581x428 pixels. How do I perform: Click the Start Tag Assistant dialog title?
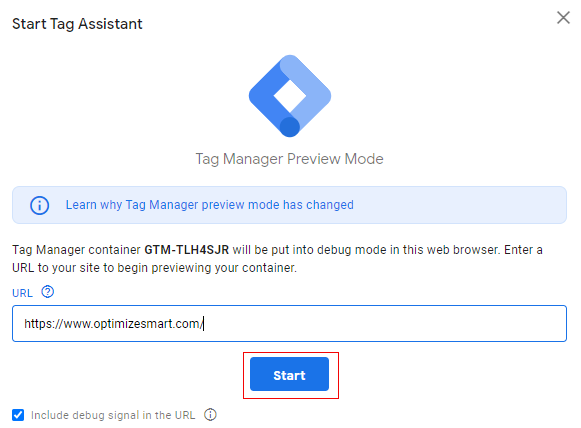[x=77, y=24]
